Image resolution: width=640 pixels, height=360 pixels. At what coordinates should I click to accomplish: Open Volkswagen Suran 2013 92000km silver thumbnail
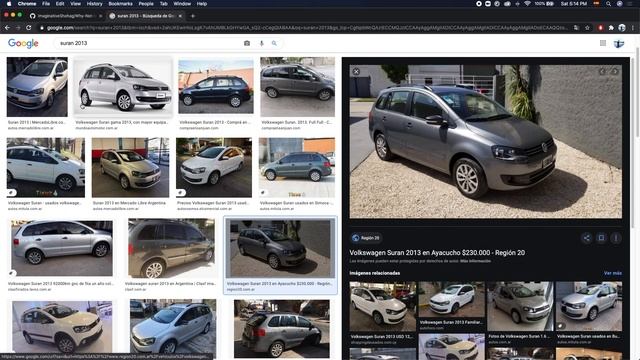62,248
